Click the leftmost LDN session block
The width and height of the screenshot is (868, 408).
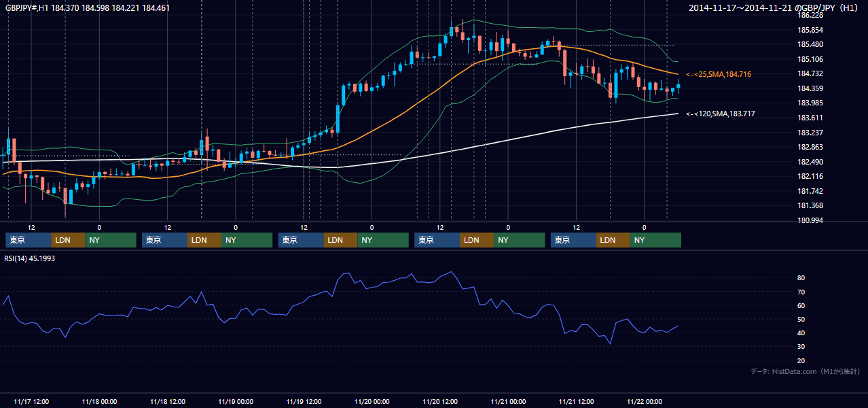point(69,240)
